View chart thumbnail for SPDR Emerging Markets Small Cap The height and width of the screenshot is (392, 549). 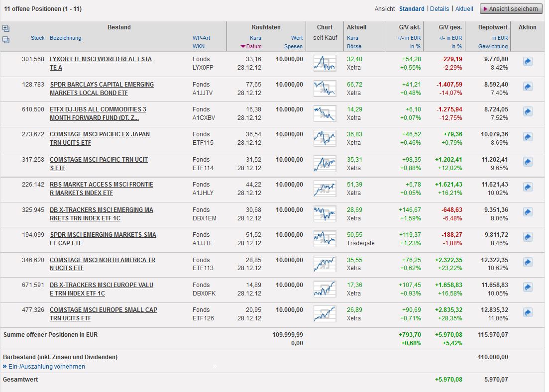click(x=325, y=239)
